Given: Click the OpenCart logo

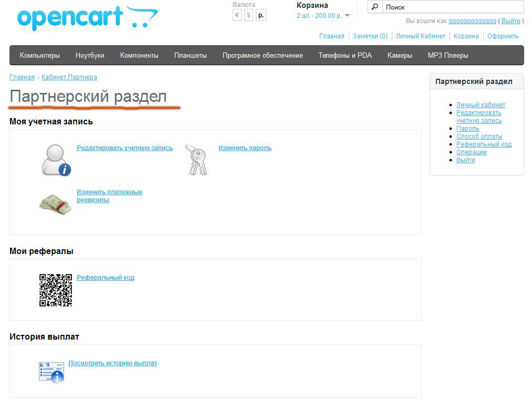Looking at the screenshot, I should click(87, 18).
